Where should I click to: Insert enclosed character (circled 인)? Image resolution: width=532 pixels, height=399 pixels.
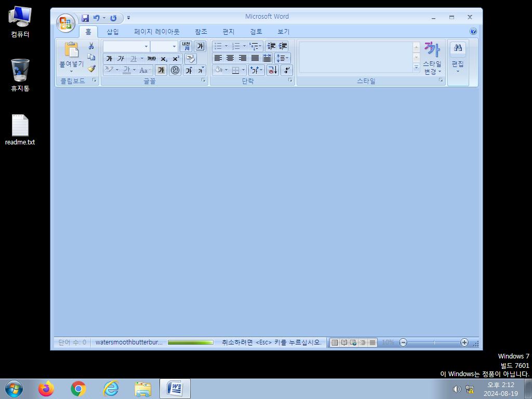175,70
